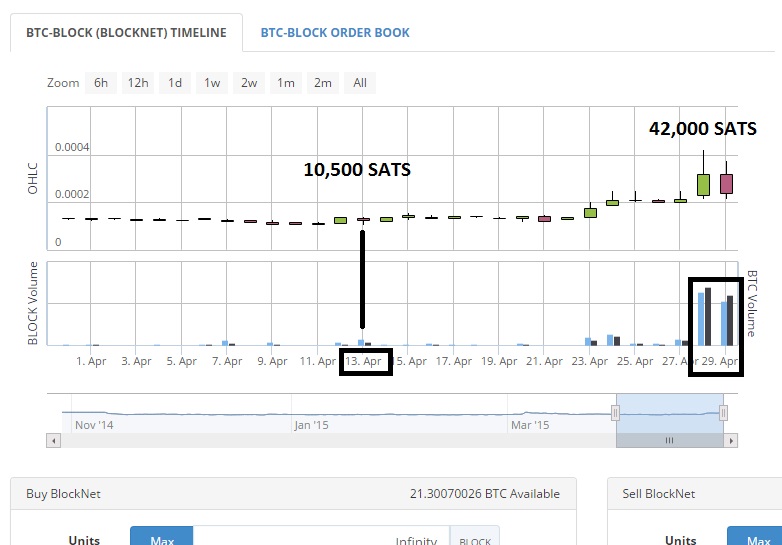Click the red 29 April candlestick

click(726, 183)
